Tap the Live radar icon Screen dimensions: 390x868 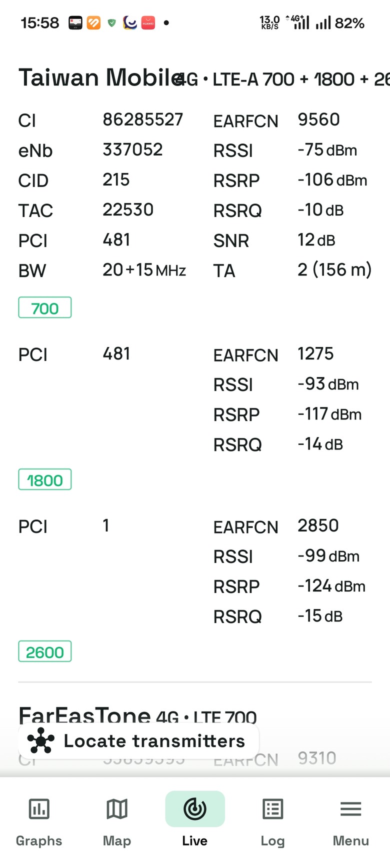[195, 808]
